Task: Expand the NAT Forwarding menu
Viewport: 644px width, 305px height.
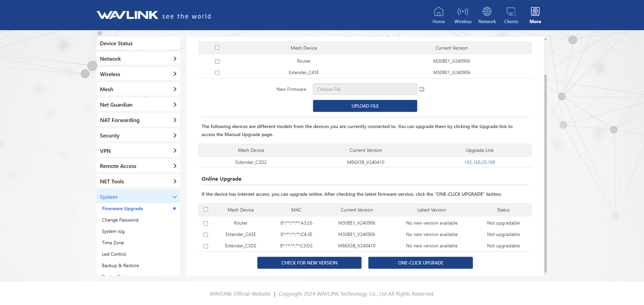Action: point(138,120)
